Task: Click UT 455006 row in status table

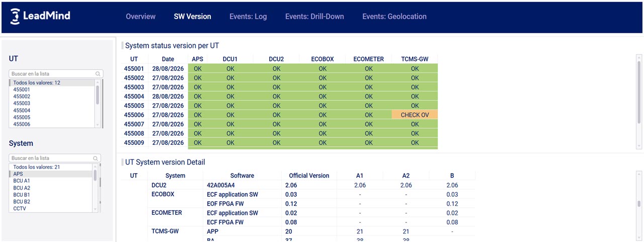Action: click(x=281, y=115)
